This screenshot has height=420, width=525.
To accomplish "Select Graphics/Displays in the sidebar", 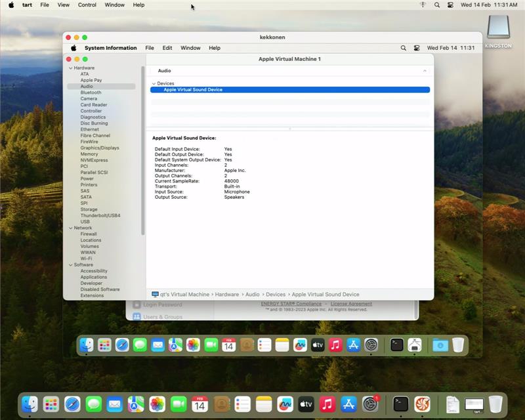I will (100, 148).
